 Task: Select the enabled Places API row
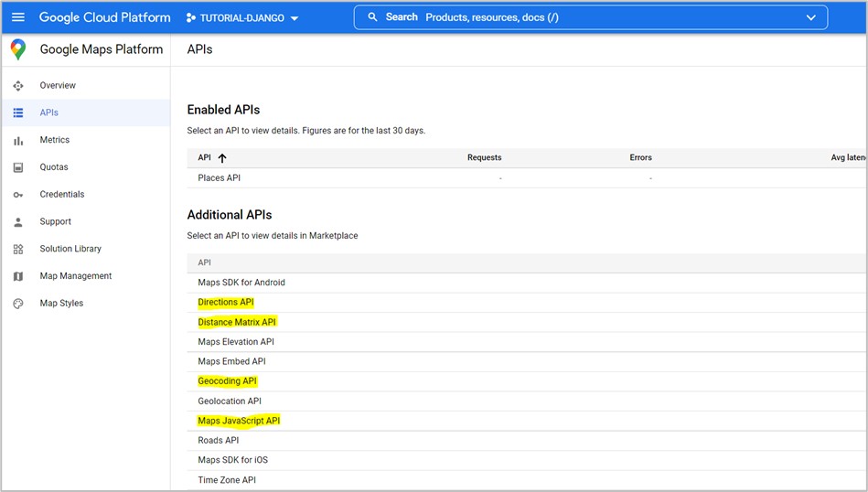coord(527,178)
